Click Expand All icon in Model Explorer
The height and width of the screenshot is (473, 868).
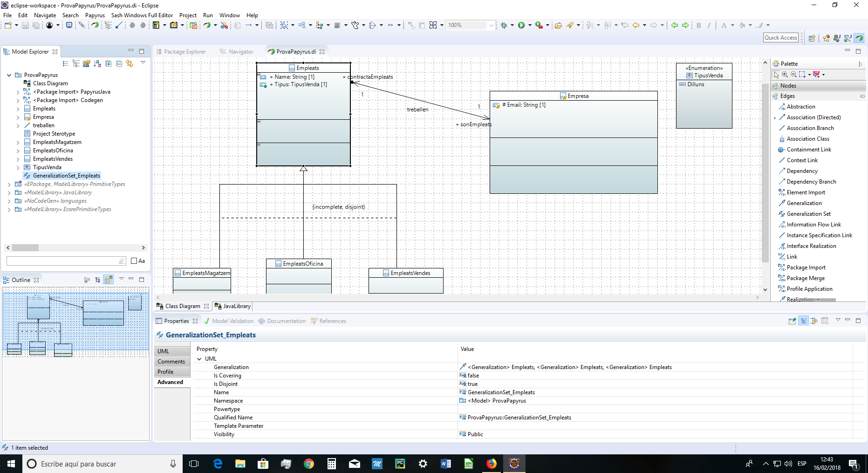[x=108, y=63]
